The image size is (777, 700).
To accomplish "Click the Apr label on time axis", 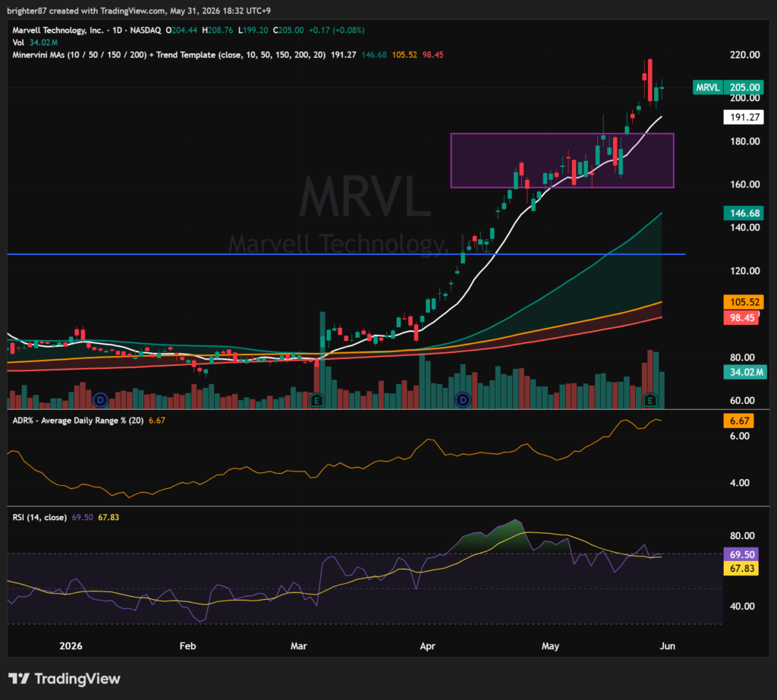I will [x=428, y=646].
